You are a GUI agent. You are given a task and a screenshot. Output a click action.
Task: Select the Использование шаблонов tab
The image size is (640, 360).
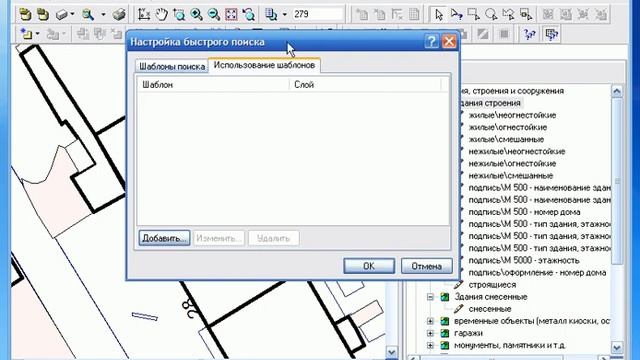(264, 65)
